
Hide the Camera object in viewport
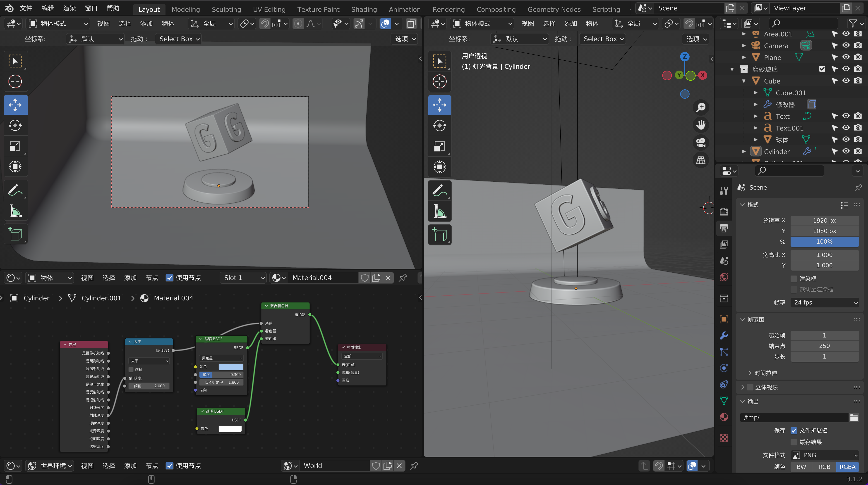(x=846, y=45)
